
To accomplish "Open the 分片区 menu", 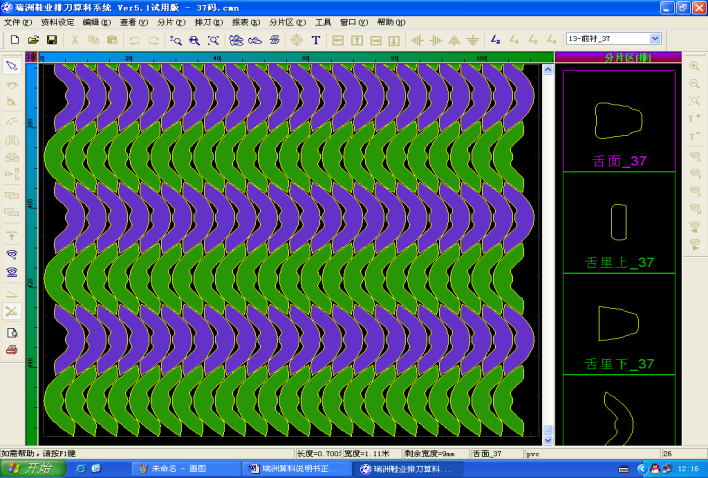I will (288, 22).
